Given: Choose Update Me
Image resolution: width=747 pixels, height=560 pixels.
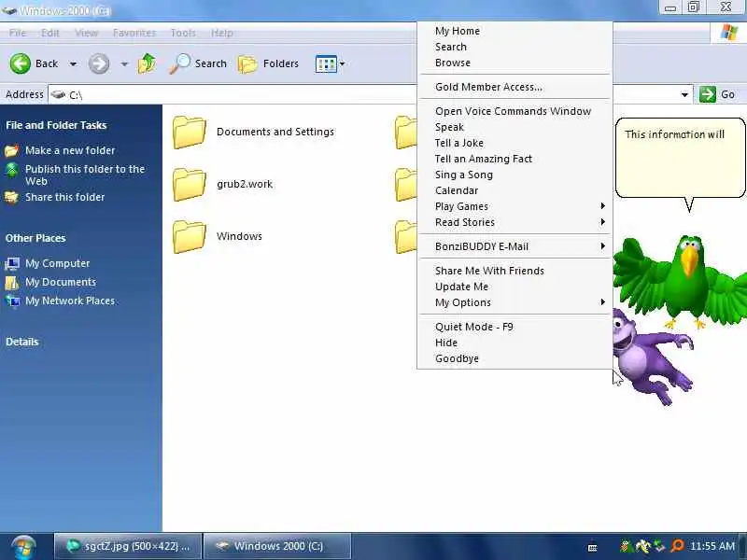Looking at the screenshot, I should point(461,287).
